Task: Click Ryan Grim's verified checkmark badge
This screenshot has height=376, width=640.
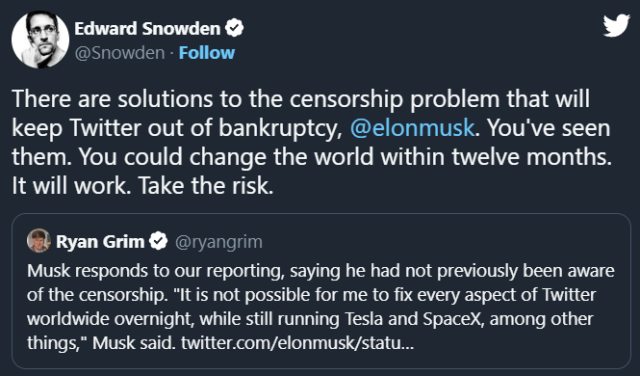Action: coord(158,241)
